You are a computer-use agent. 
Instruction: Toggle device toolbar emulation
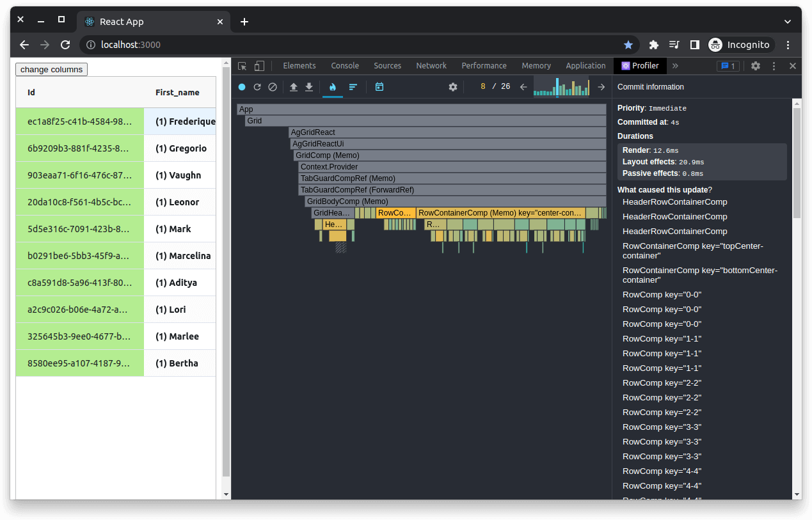(x=259, y=66)
